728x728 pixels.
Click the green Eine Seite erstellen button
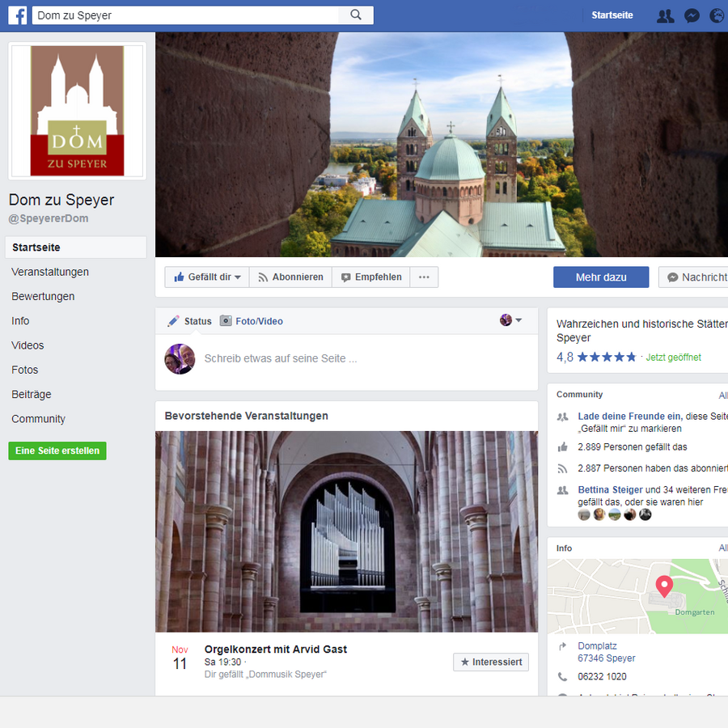click(x=57, y=451)
